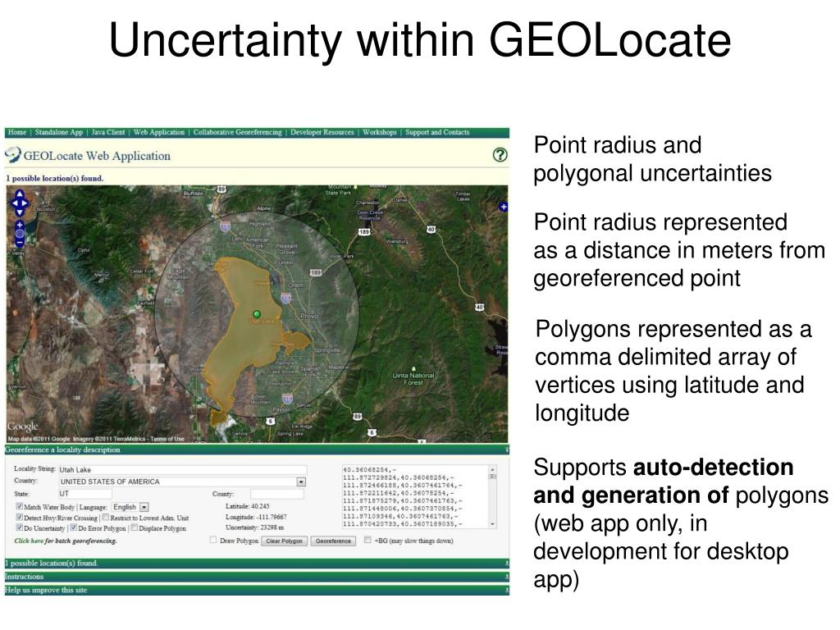Pan the map right with arrow control
The height and width of the screenshot is (630, 840).
[x=25, y=203]
